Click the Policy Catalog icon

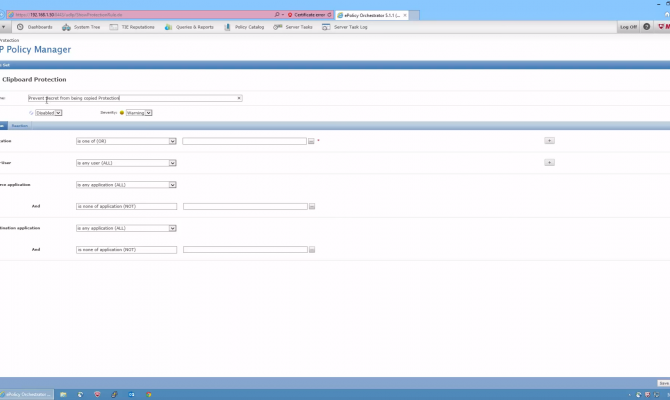227,27
